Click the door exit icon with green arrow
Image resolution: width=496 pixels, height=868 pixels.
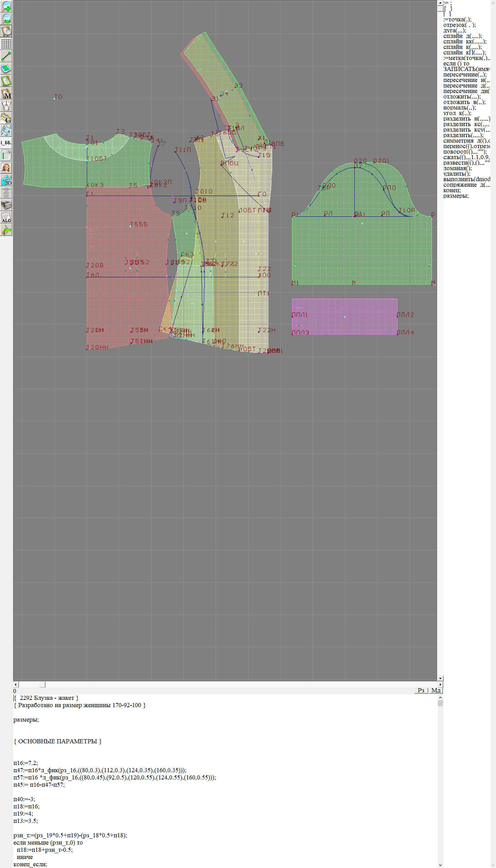(6, 230)
